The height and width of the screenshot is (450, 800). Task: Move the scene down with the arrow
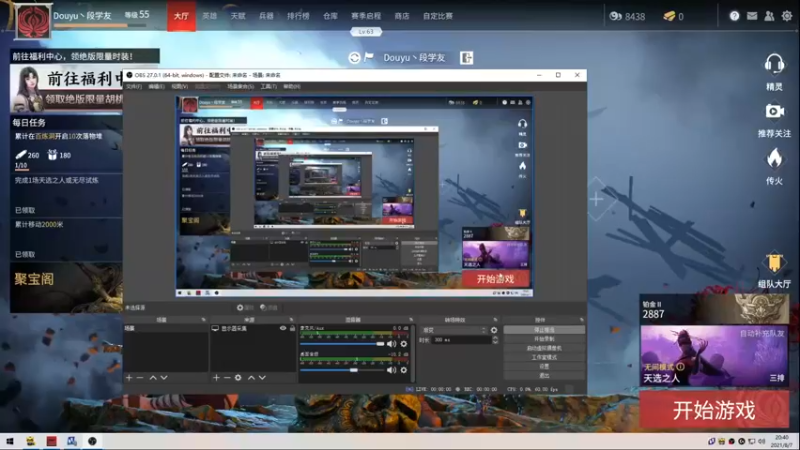point(164,378)
